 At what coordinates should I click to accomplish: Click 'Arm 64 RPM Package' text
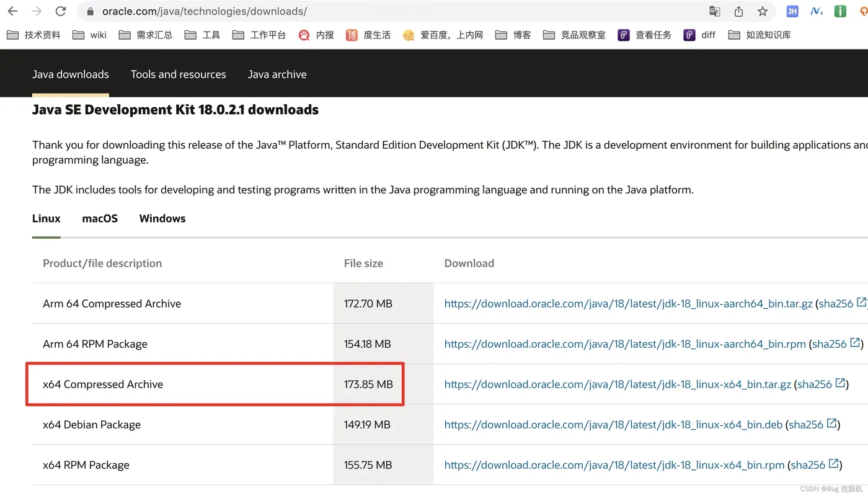pos(95,344)
